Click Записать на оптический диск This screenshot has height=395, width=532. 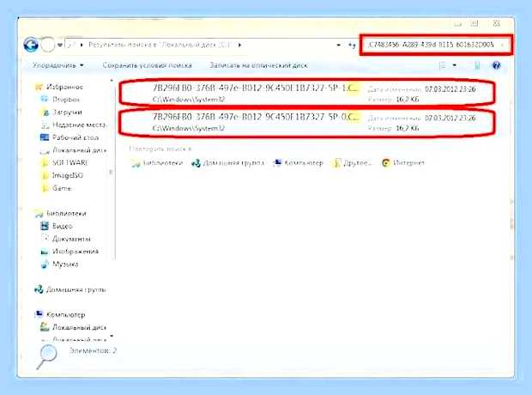tap(258, 65)
